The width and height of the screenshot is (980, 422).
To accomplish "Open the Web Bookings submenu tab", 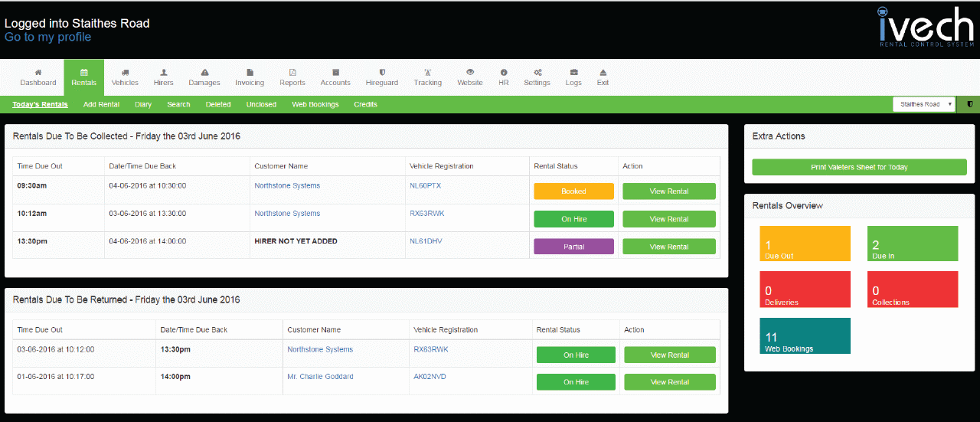I will pyautogui.click(x=315, y=104).
